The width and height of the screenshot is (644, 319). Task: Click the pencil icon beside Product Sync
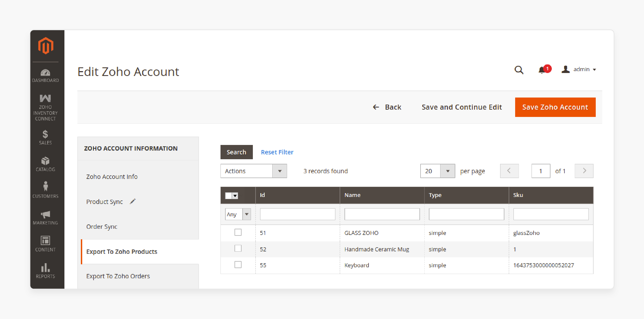click(x=133, y=201)
